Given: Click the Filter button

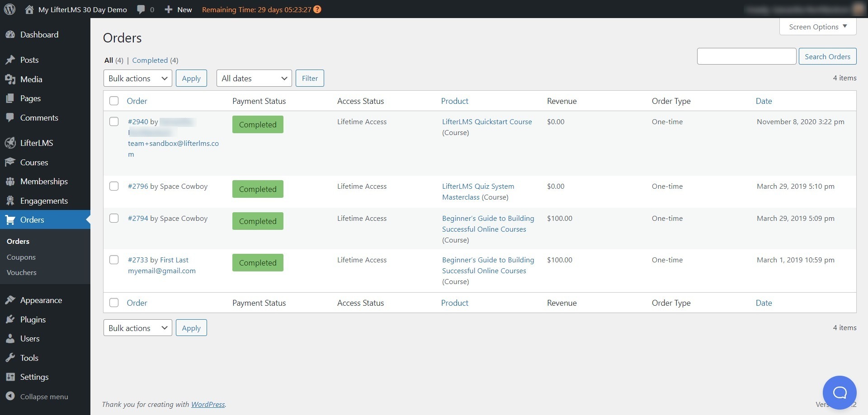Looking at the screenshot, I should pos(310,78).
